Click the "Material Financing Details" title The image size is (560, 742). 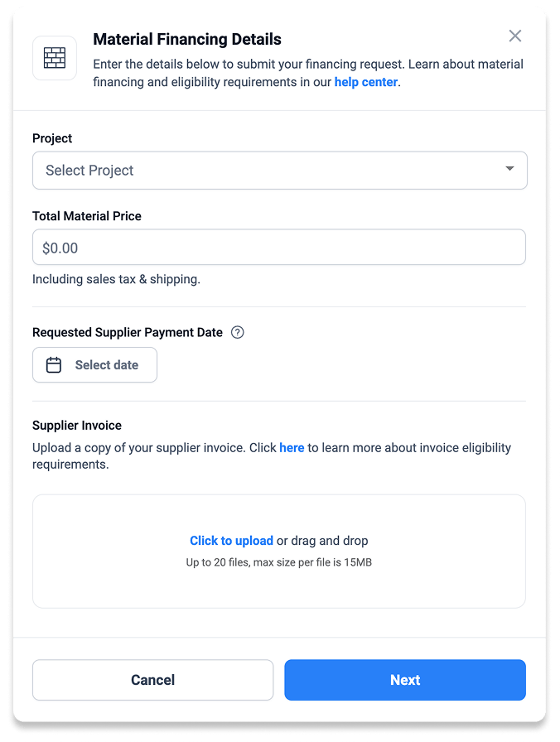pyautogui.click(x=187, y=39)
